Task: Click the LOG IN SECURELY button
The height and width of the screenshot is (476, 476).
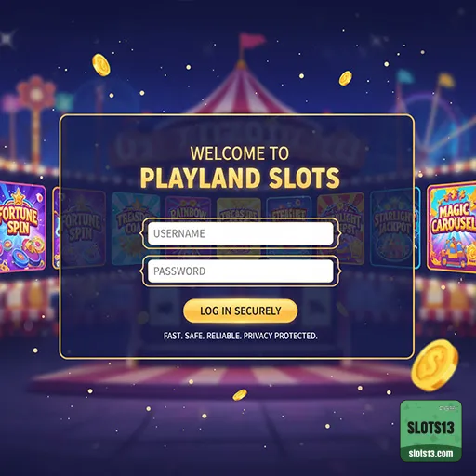Action: pos(241,311)
